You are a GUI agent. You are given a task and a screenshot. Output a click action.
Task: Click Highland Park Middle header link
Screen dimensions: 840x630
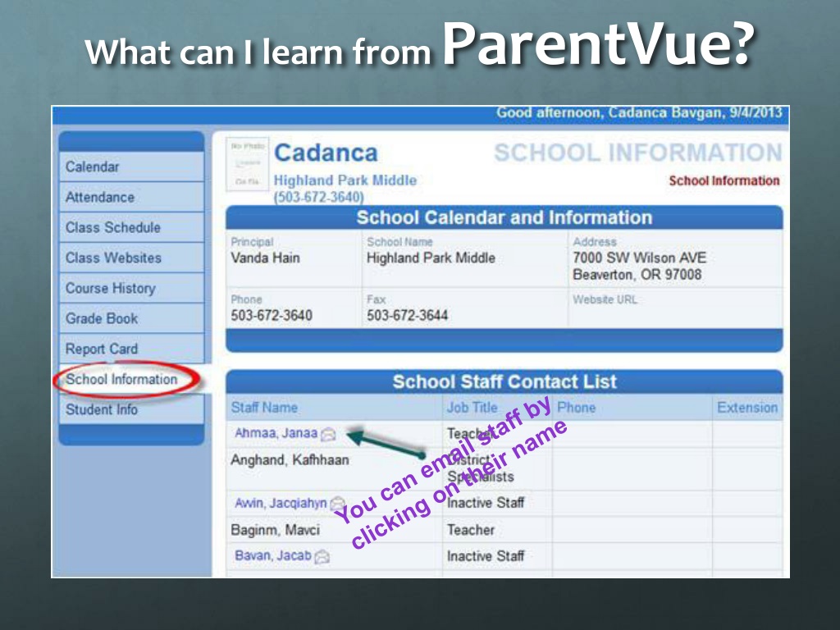point(345,180)
